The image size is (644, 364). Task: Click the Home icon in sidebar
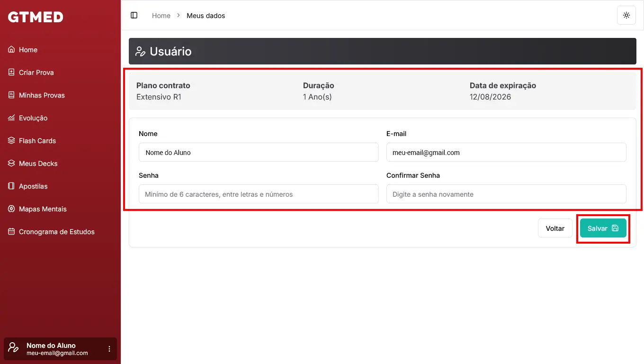11,50
